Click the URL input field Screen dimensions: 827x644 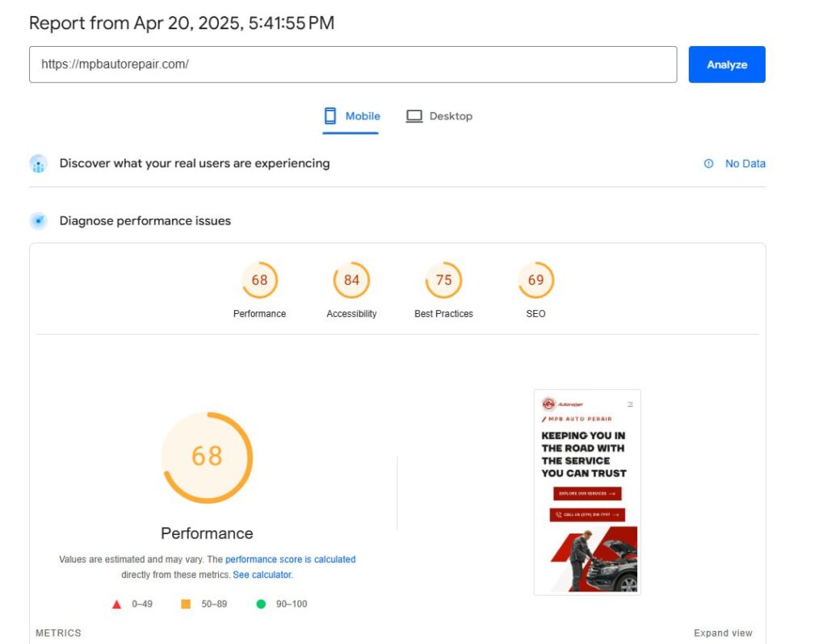click(x=353, y=65)
